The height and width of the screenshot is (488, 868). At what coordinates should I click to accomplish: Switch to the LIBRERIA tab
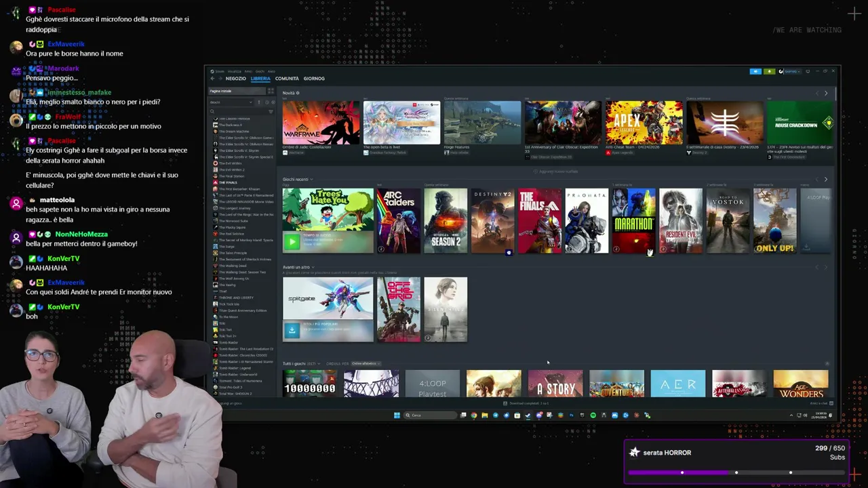point(260,79)
